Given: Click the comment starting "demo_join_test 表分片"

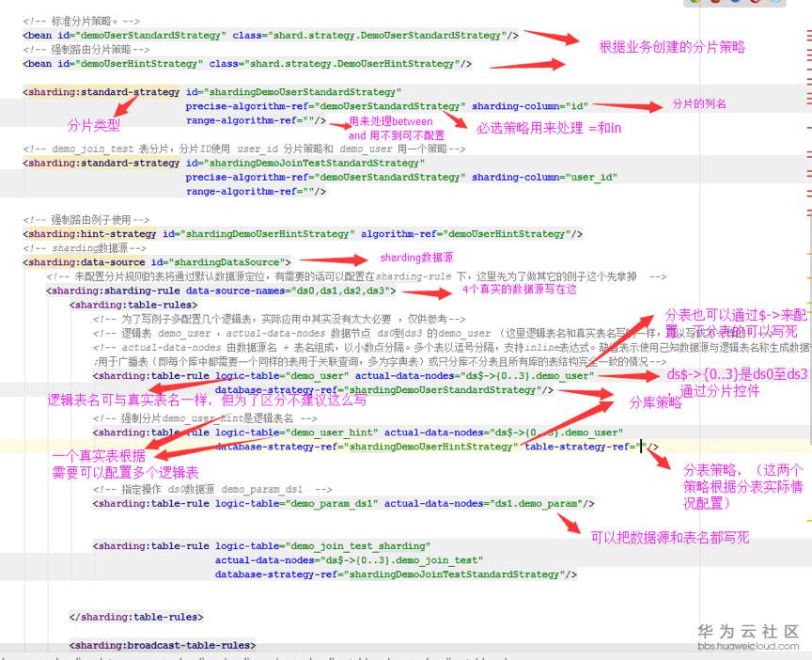Looking at the screenshot, I should pyautogui.click(x=244, y=149).
